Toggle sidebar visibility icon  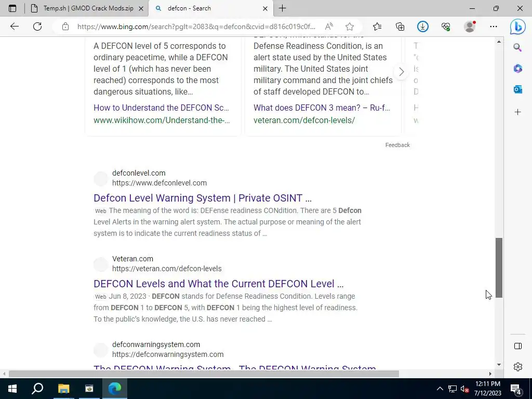coord(518,346)
